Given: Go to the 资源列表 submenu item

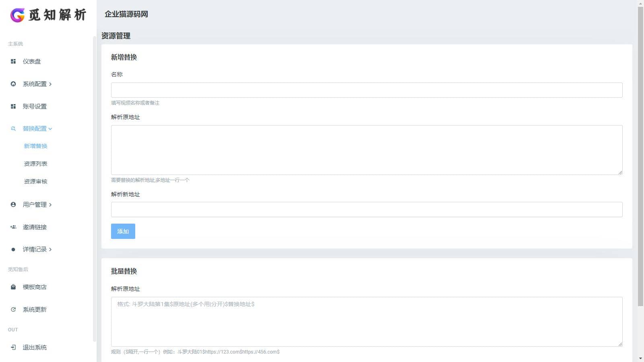Looking at the screenshot, I should [35, 164].
